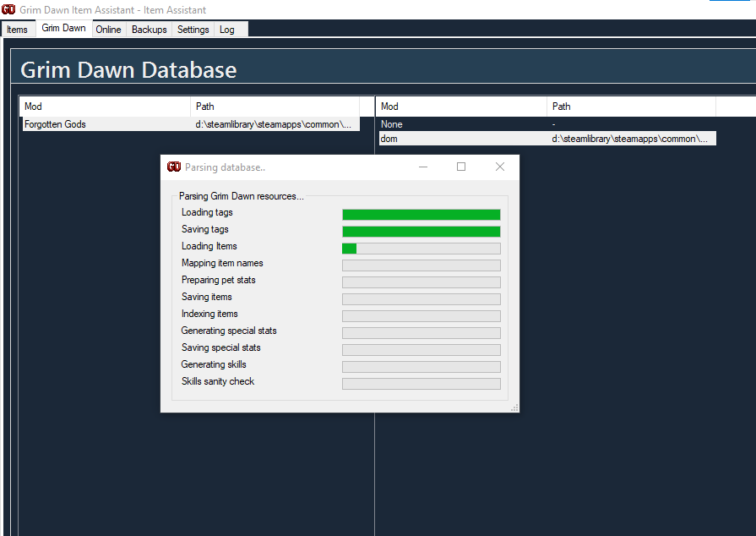Click the Parsing Grim Dawn resources group label
Viewport: 756px width, 536px height.
tap(241, 196)
